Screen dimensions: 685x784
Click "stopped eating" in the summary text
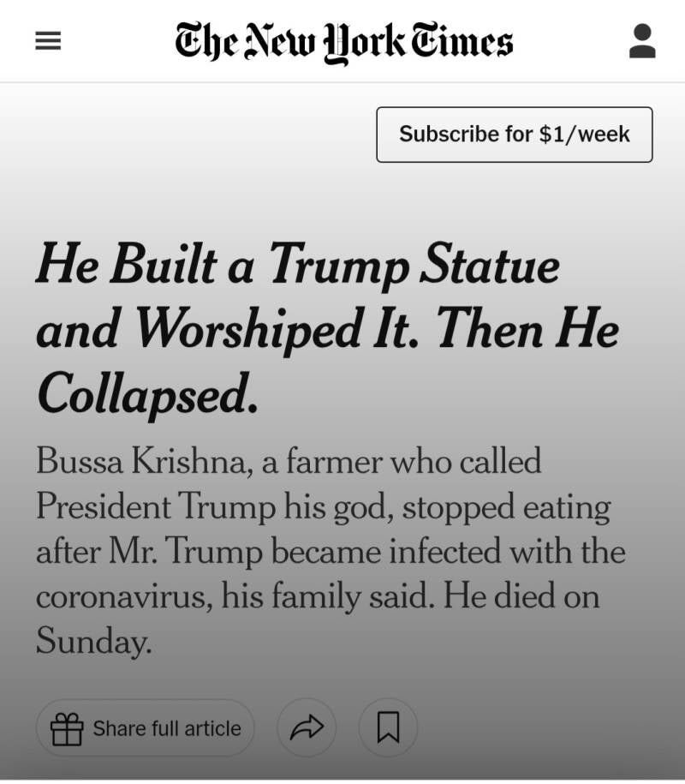[x=506, y=507]
